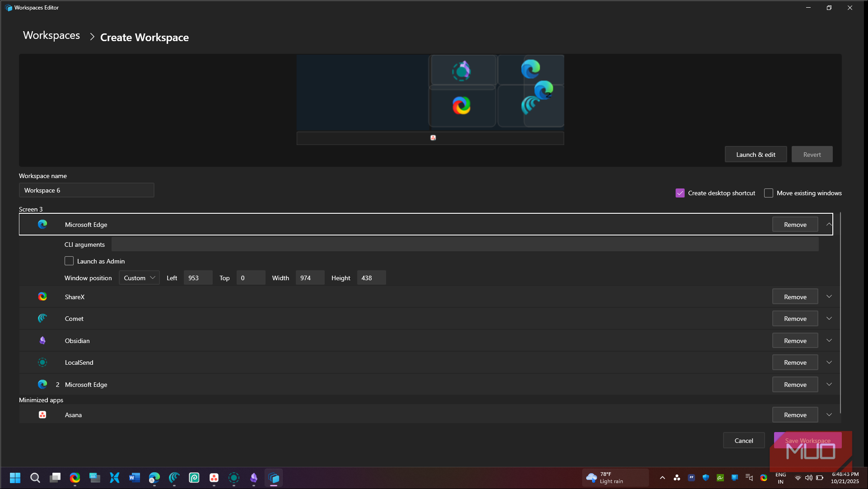Check Launch as Admin for Microsoft Edge
This screenshot has height=489, width=868.
click(69, 261)
